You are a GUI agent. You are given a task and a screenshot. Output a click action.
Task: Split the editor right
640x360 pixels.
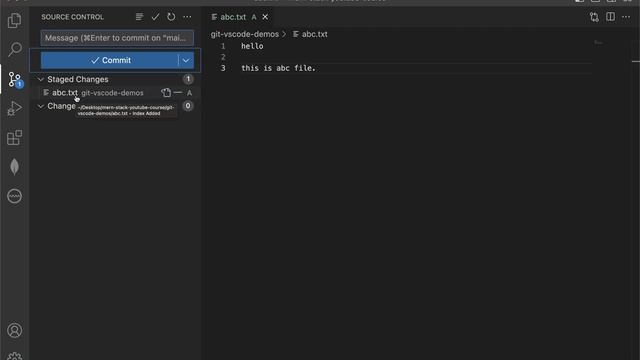point(610,17)
